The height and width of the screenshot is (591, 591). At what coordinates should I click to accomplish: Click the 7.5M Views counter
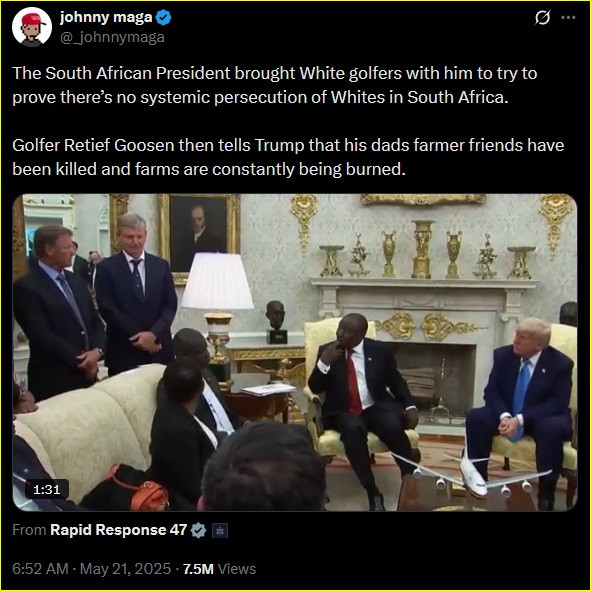pyautogui.click(x=219, y=569)
